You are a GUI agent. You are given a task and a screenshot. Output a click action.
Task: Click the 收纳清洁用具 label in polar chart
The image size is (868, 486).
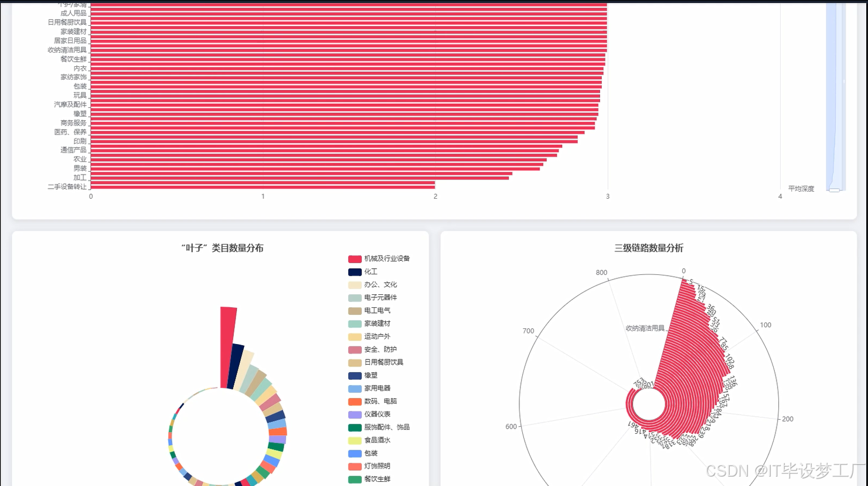[x=645, y=328]
